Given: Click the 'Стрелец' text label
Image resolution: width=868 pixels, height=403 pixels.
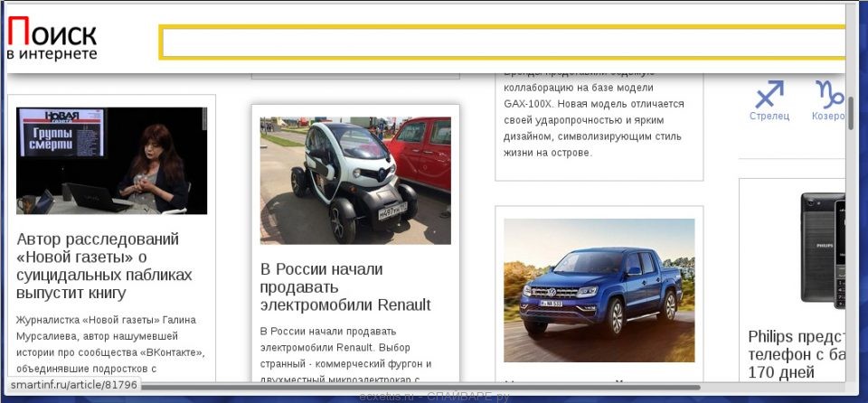Looking at the screenshot, I should [x=769, y=116].
